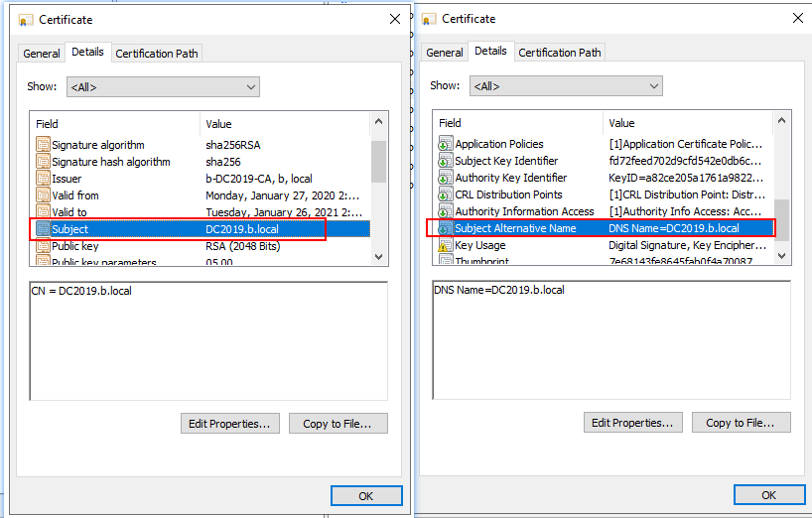Screen dimensions: 812x518
Task: Select the Subject row in field list
Action: (179, 229)
